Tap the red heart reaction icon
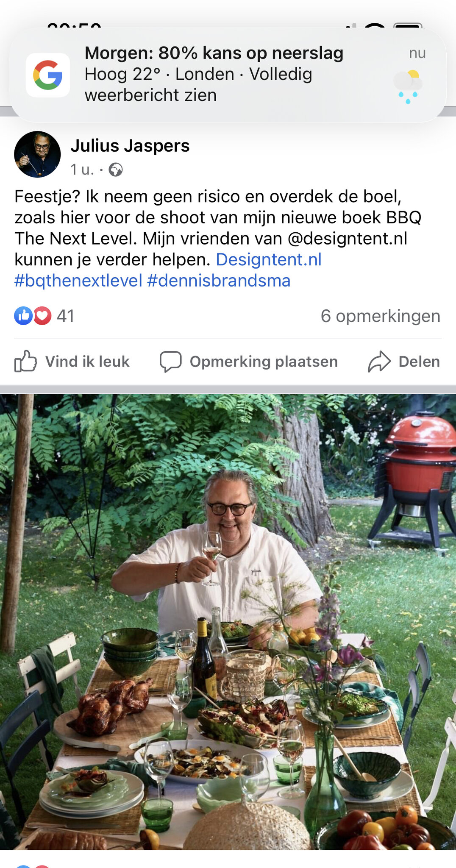This screenshot has height=868, width=456. click(x=42, y=316)
